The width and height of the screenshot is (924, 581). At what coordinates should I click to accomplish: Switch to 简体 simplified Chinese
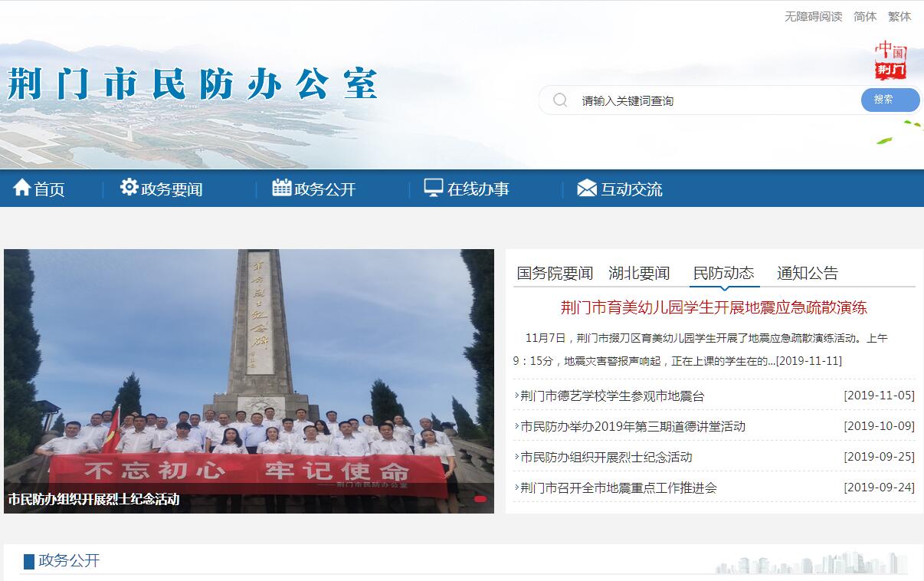(865, 16)
